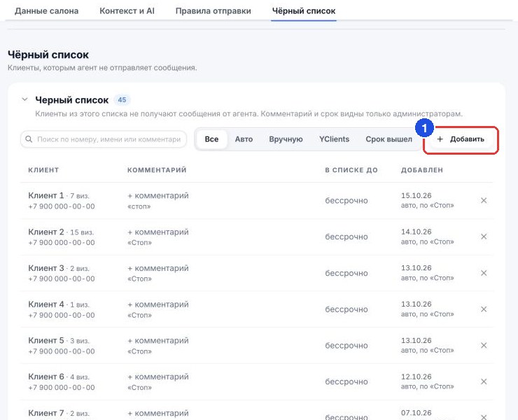Add a comment for Клиент 5

pyautogui.click(x=158, y=340)
